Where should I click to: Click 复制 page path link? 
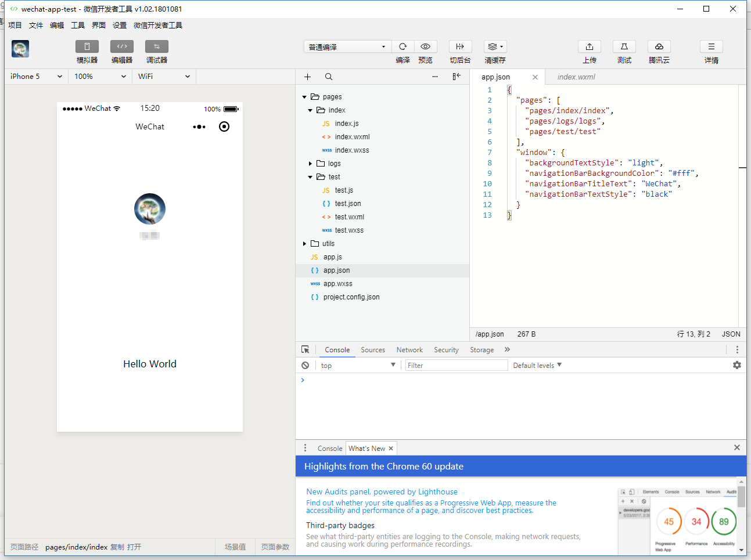pyautogui.click(x=117, y=547)
